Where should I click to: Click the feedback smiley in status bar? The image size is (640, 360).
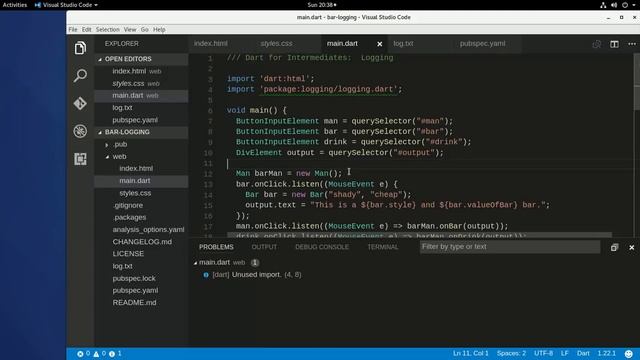coord(629,353)
